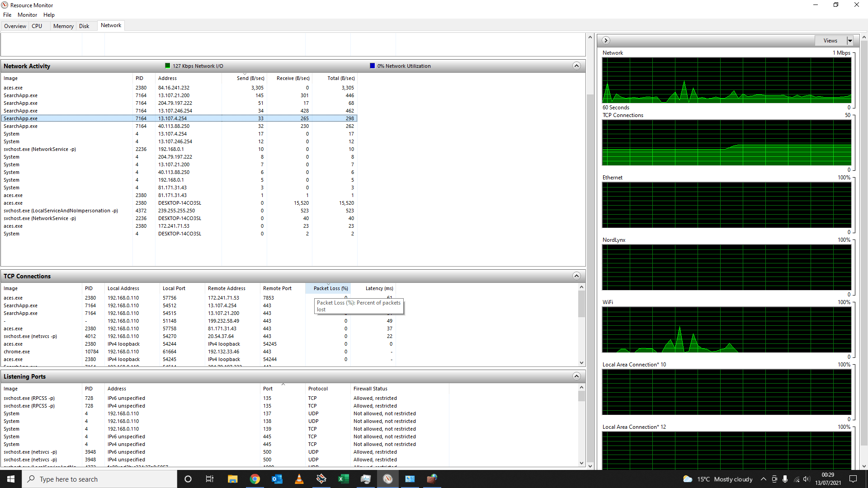The image size is (868, 488).
Task: Collapse the Listening Ports section
Action: tap(576, 376)
